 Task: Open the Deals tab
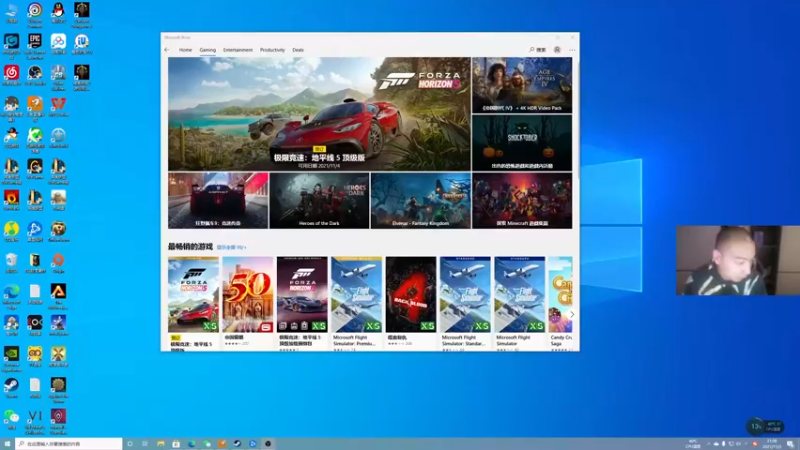(x=298, y=50)
